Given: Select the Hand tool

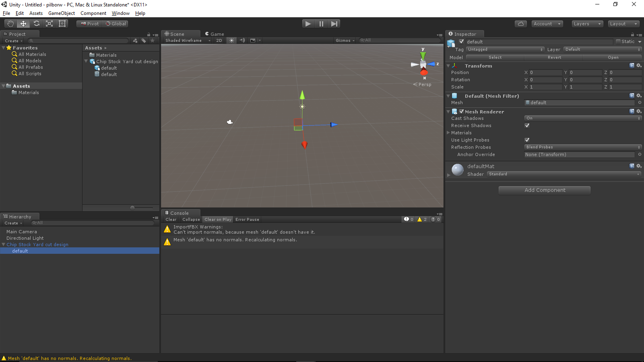Looking at the screenshot, I should 10,24.
